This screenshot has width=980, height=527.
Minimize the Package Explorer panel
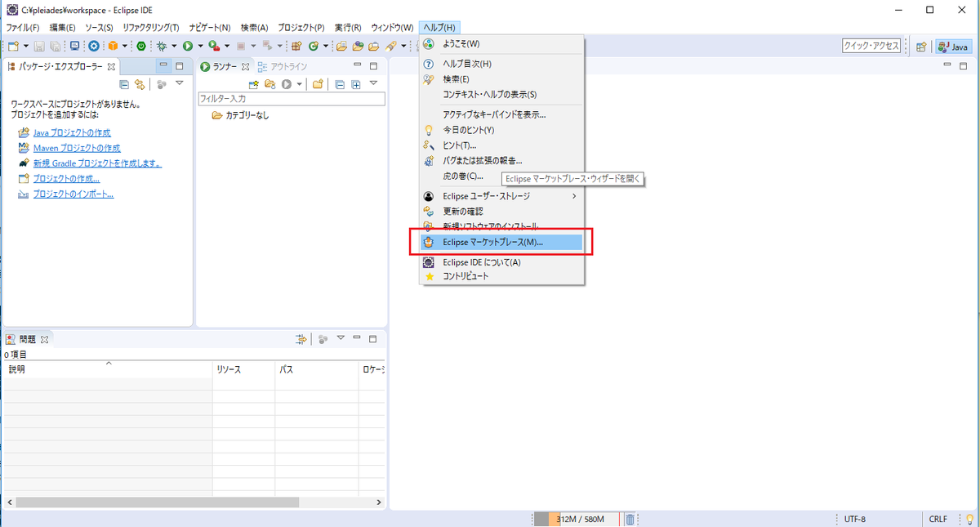(164, 66)
